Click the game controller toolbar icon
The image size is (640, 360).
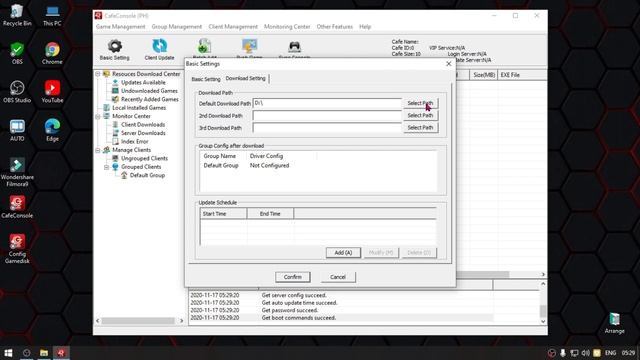294,49
